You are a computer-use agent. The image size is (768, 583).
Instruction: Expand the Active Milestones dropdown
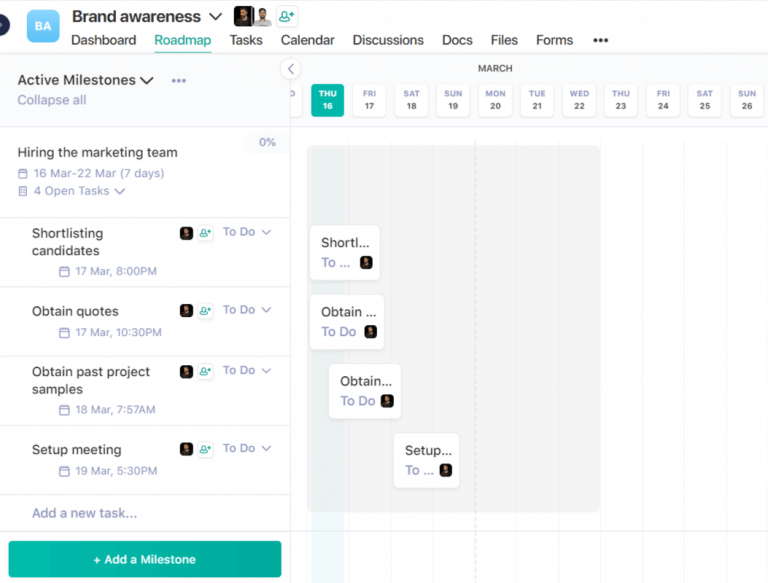tap(146, 80)
